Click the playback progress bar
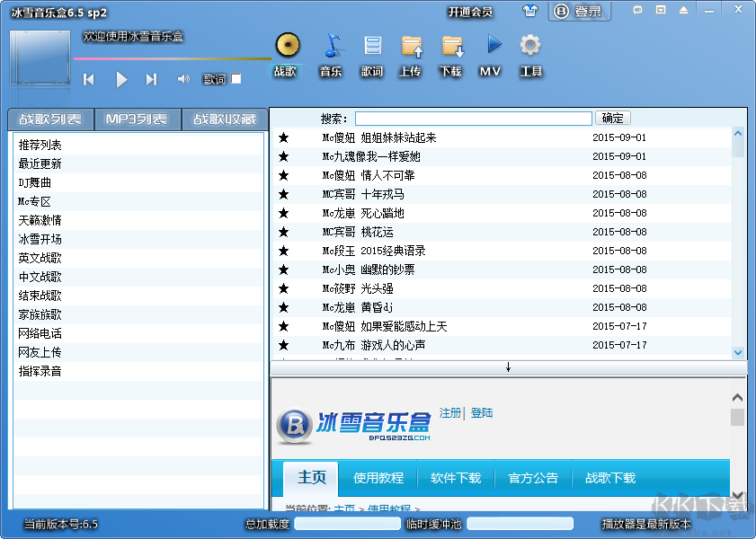Image resolution: width=756 pixels, height=539 pixels. 171,59
